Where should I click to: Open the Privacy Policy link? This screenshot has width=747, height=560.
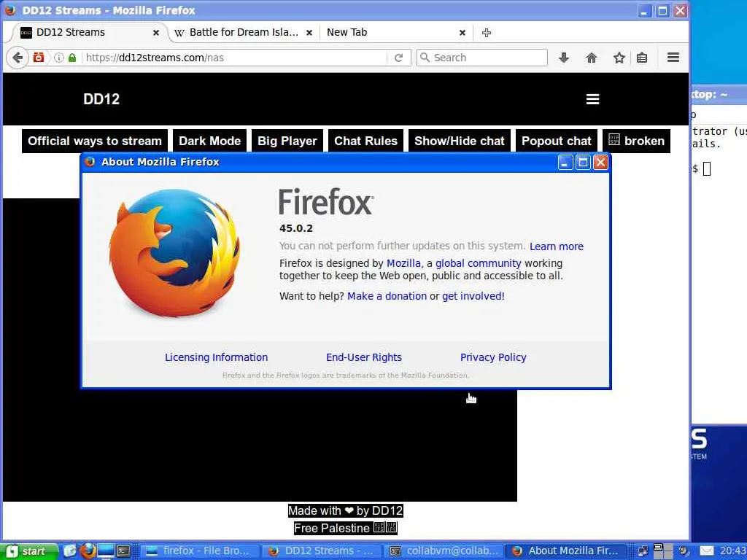(493, 357)
